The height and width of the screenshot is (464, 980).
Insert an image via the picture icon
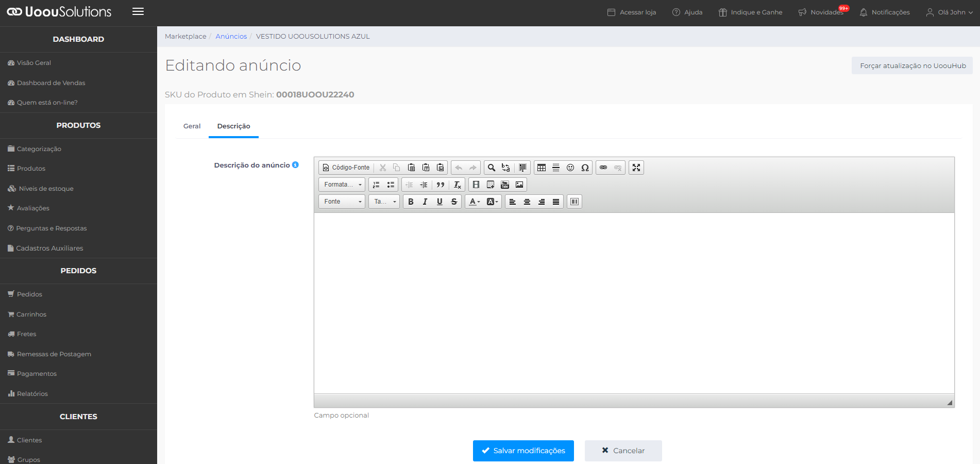coord(519,185)
